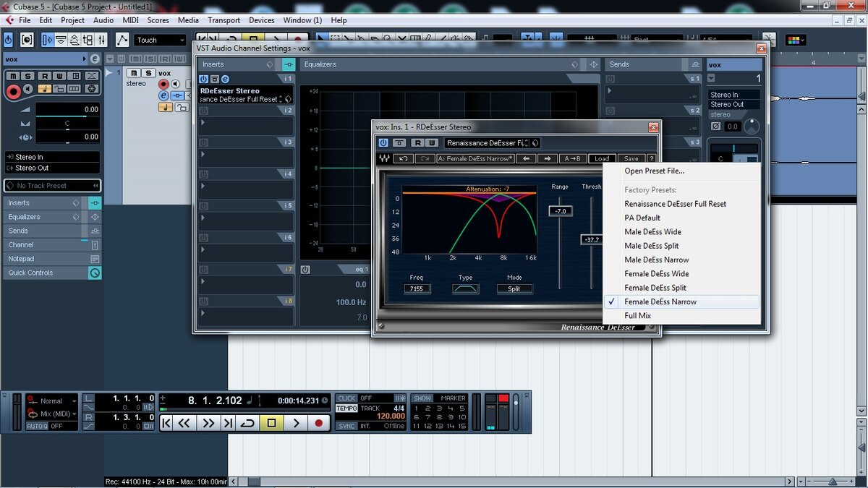Viewport: 868px width, 488px height.
Task: Go to previous preset with left arrow
Action: pyautogui.click(x=527, y=158)
